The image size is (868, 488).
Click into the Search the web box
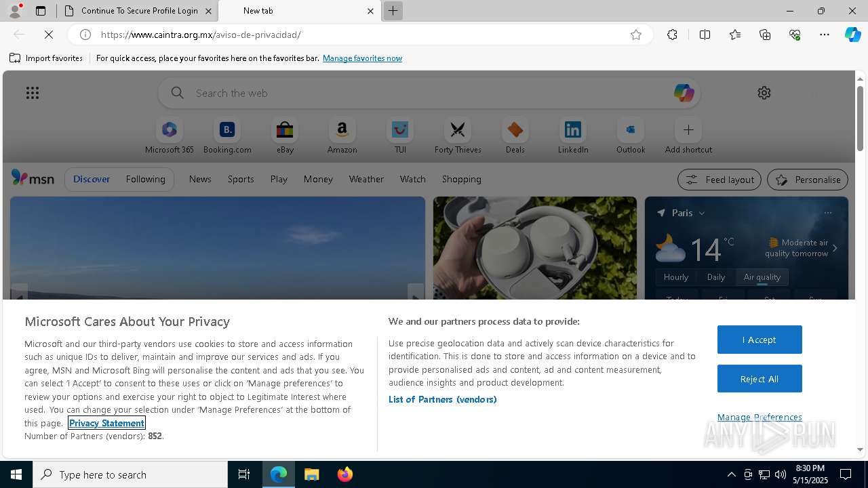429,93
